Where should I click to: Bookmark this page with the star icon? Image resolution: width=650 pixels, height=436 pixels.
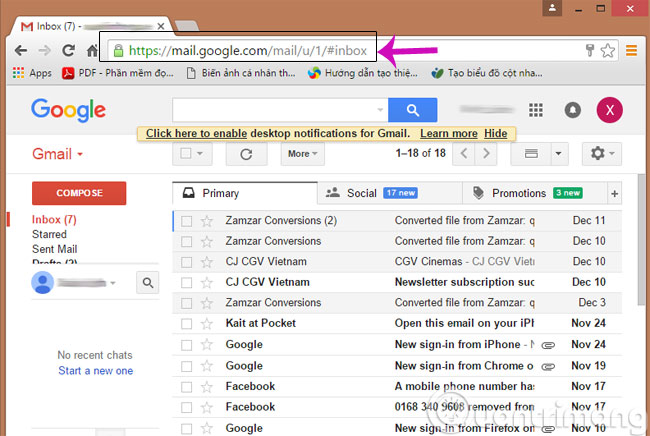pyautogui.click(x=608, y=51)
